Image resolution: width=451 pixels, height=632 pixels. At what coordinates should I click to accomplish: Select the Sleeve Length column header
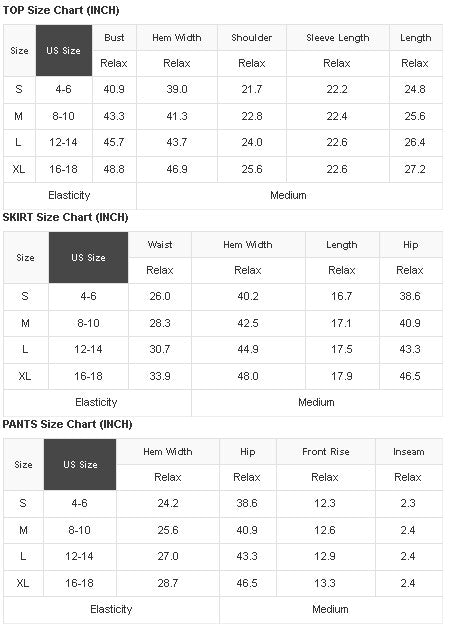[338, 37]
